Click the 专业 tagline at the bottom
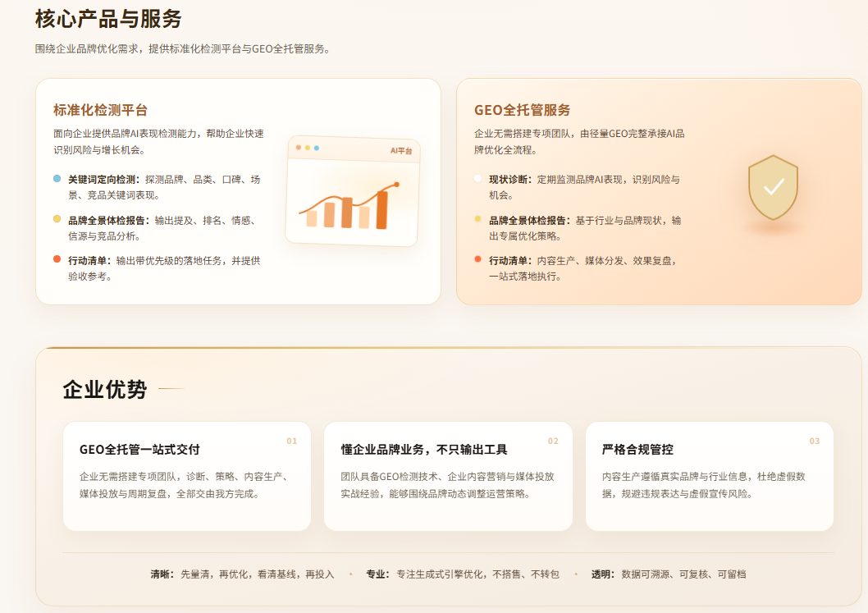This screenshot has height=613, width=868. pos(463,574)
